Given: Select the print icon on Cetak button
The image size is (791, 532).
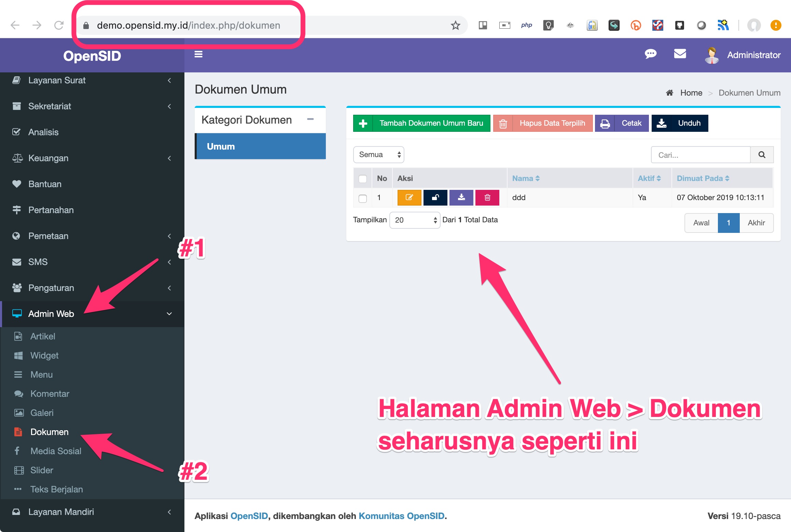Looking at the screenshot, I should 605,123.
